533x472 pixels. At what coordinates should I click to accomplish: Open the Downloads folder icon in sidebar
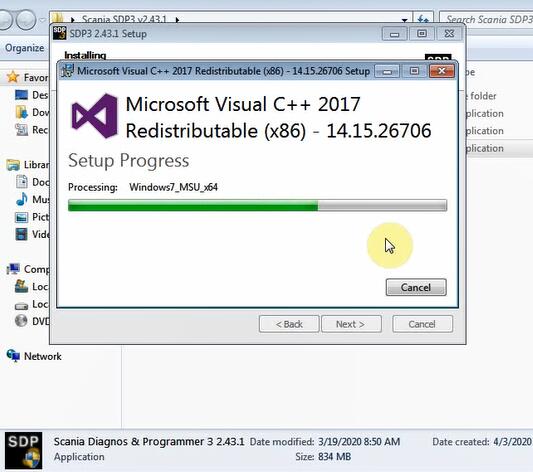point(21,112)
